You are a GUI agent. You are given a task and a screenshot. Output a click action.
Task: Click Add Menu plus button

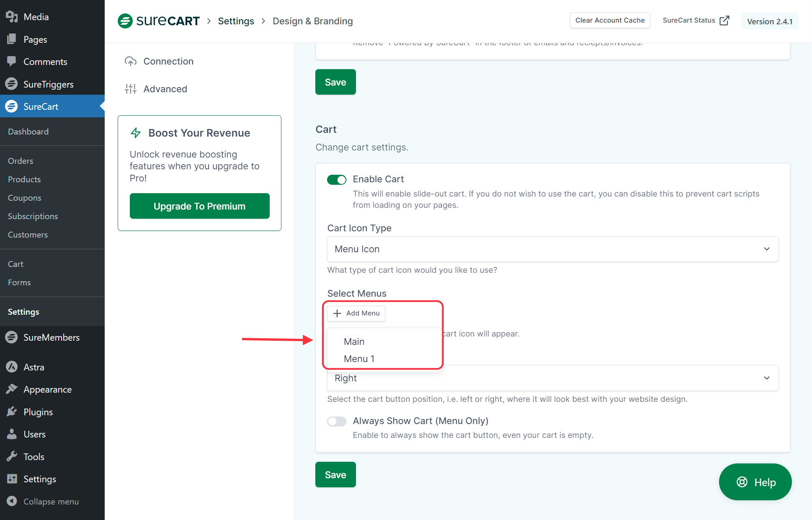(x=356, y=313)
